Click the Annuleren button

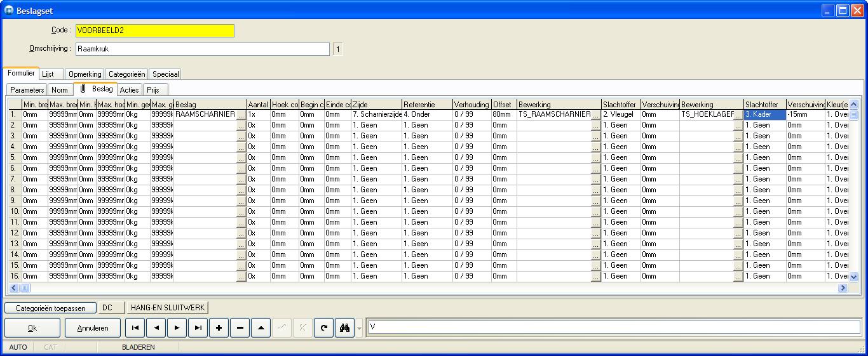93,328
